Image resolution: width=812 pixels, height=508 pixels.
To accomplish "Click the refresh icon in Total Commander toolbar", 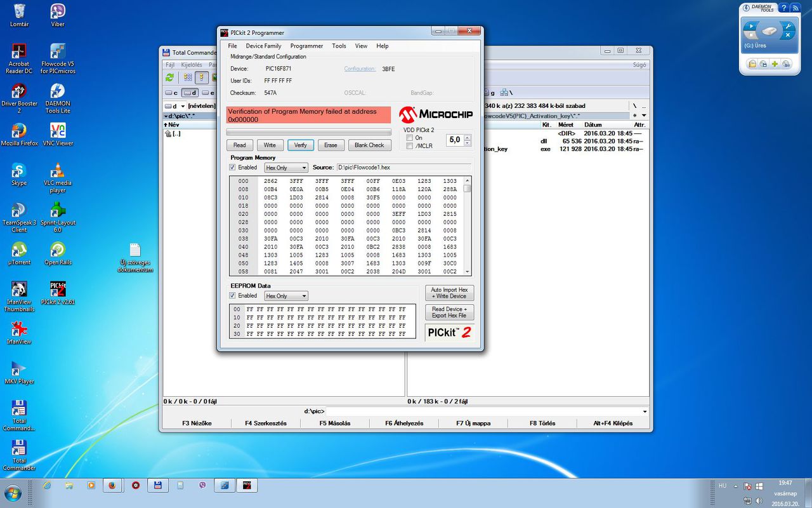I will pos(169,77).
